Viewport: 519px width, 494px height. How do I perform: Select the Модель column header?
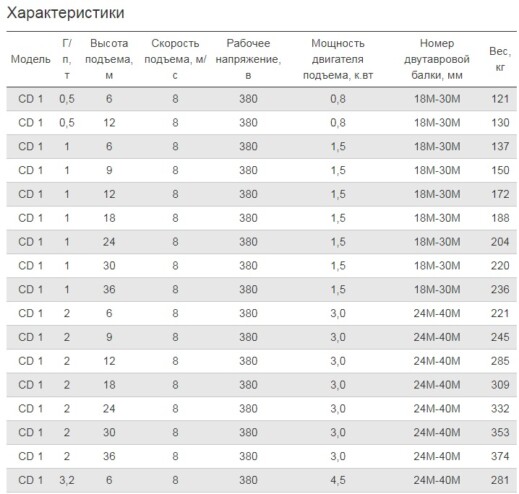(31, 59)
